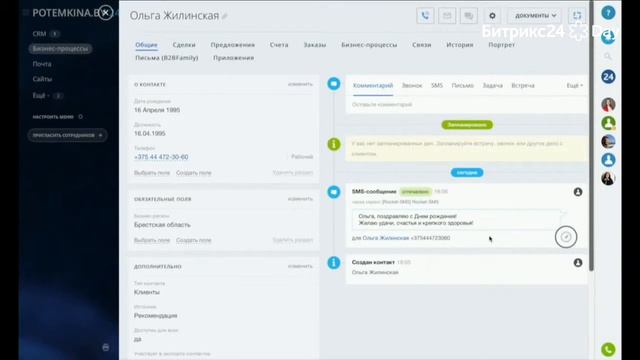Select Бизнес-процессы in the left menu

click(60, 49)
